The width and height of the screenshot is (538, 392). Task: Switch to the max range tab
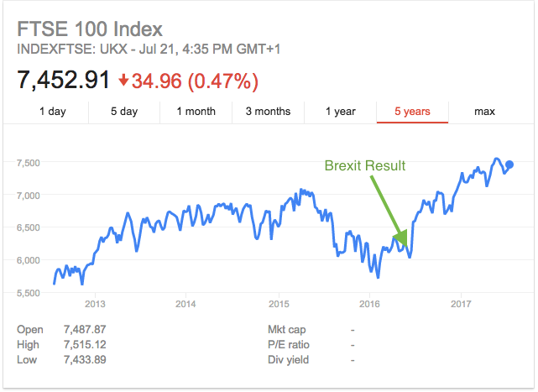pos(484,111)
